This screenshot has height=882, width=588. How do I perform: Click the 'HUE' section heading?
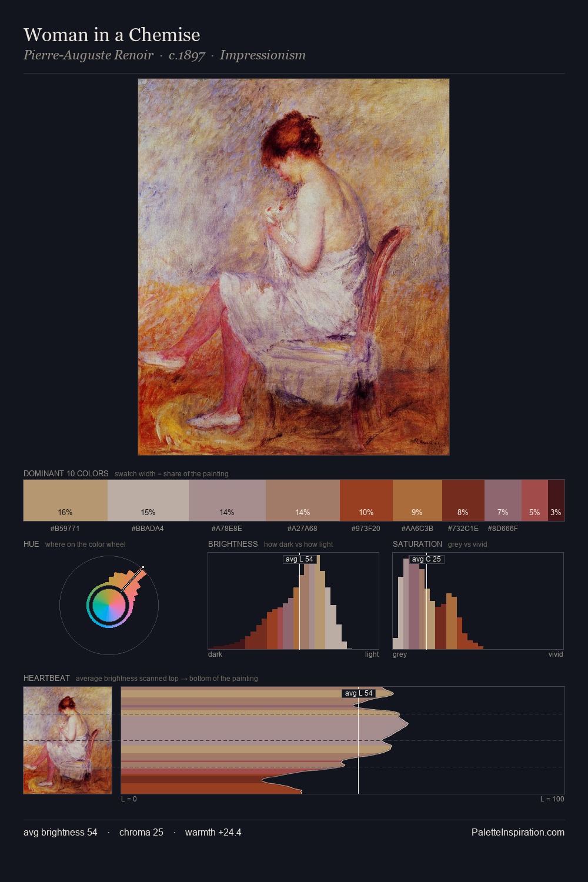pos(31,544)
